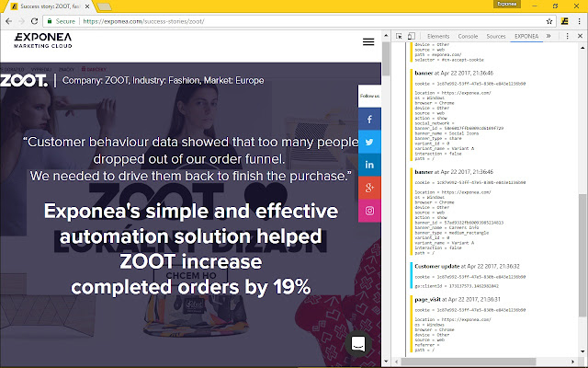Reload the page with the refresh icon
Viewport: 588px width, 368px height.
click(x=34, y=21)
